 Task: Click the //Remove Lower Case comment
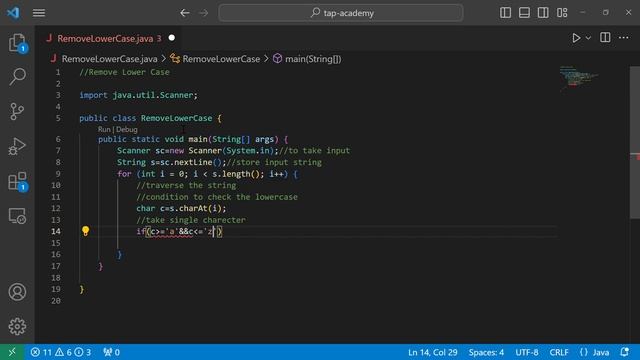[x=124, y=72]
